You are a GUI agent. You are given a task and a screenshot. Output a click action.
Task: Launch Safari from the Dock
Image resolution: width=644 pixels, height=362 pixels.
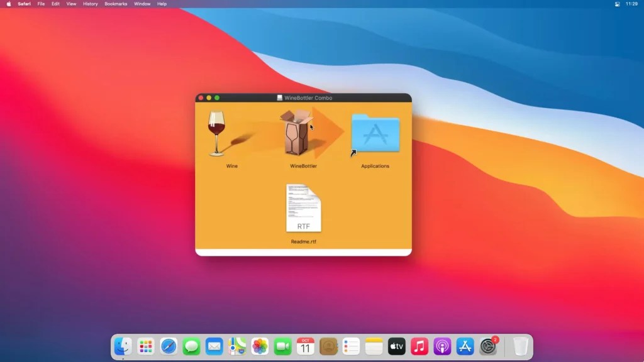click(x=168, y=346)
